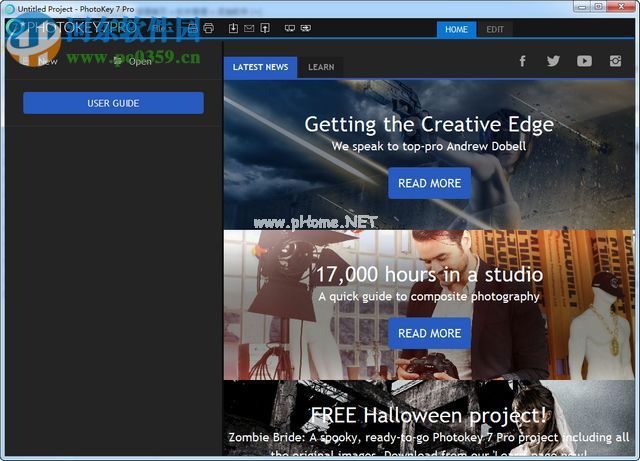Create a New project
The width and height of the screenshot is (640, 461).
point(41,61)
